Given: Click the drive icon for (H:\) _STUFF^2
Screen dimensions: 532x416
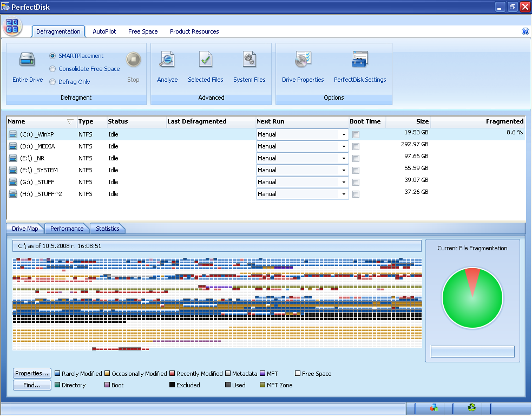Looking at the screenshot, I should point(13,193).
